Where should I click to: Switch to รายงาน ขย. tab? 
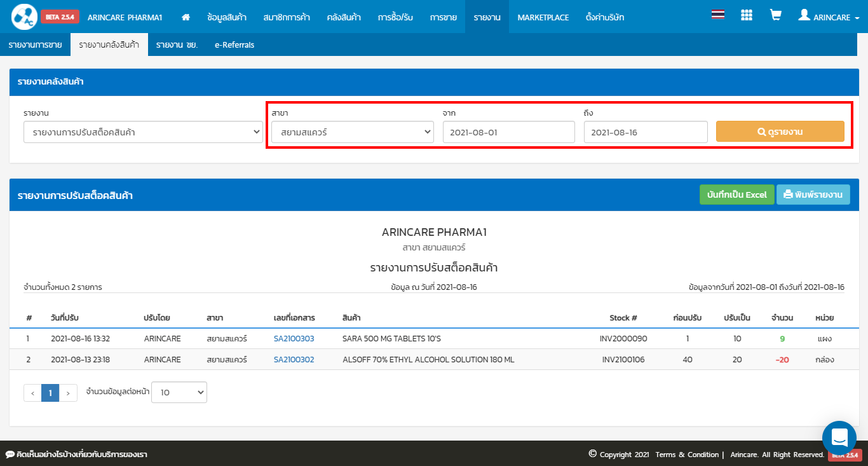tap(177, 45)
